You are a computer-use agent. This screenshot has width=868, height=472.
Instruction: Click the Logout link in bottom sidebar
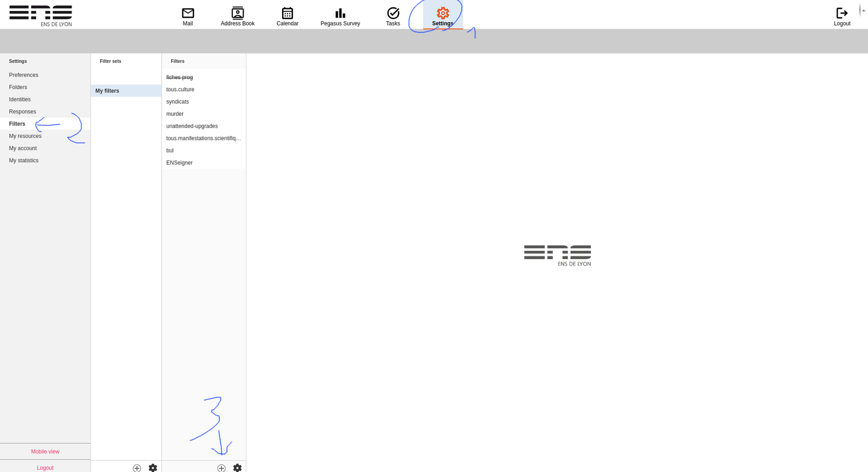[45, 468]
